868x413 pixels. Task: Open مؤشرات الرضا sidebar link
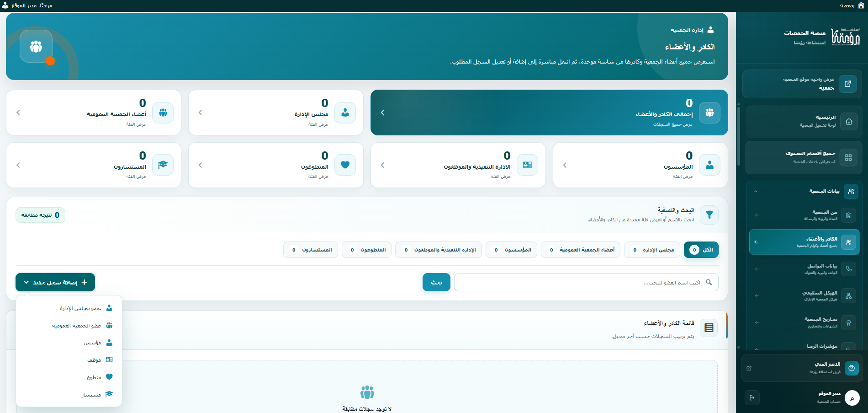804,346
